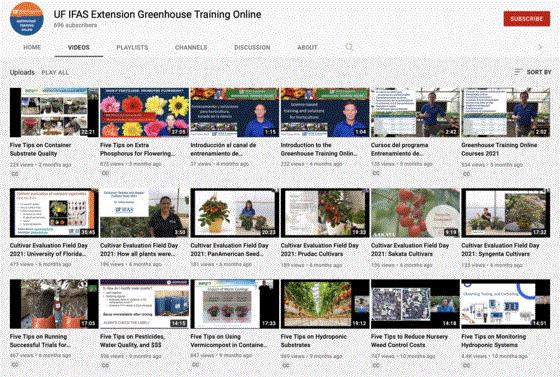Open Cultivar Evaluation: How all plants were thumbnail
Image resolution: width=560 pixels, height=377 pixels.
tap(144, 213)
